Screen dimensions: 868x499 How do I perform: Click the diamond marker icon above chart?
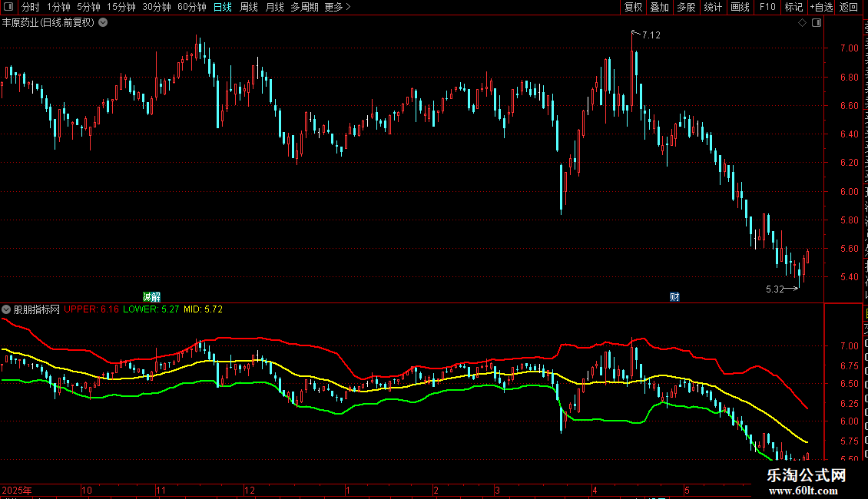click(x=802, y=23)
